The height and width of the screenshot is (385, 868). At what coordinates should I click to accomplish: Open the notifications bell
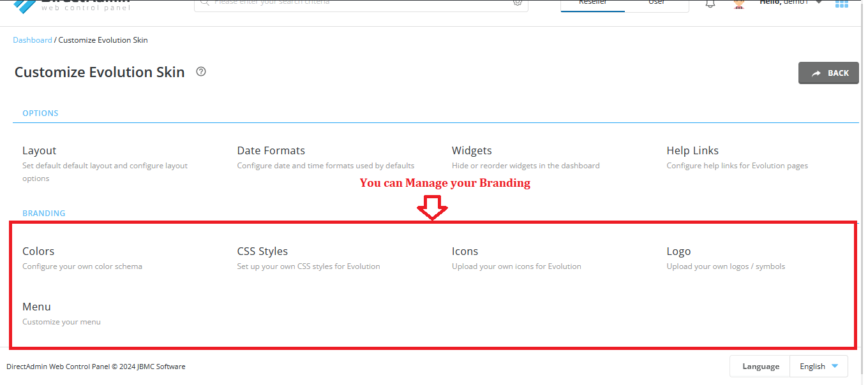pos(710,3)
